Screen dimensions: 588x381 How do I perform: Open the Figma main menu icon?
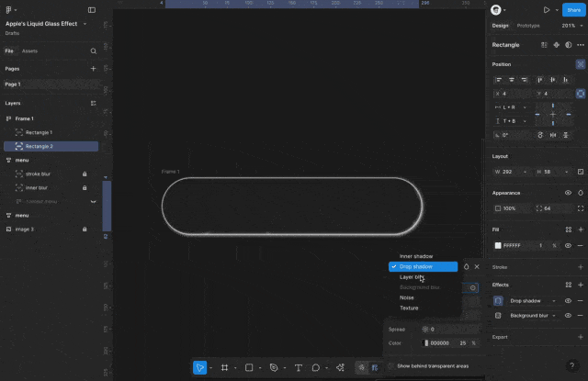click(x=8, y=10)
